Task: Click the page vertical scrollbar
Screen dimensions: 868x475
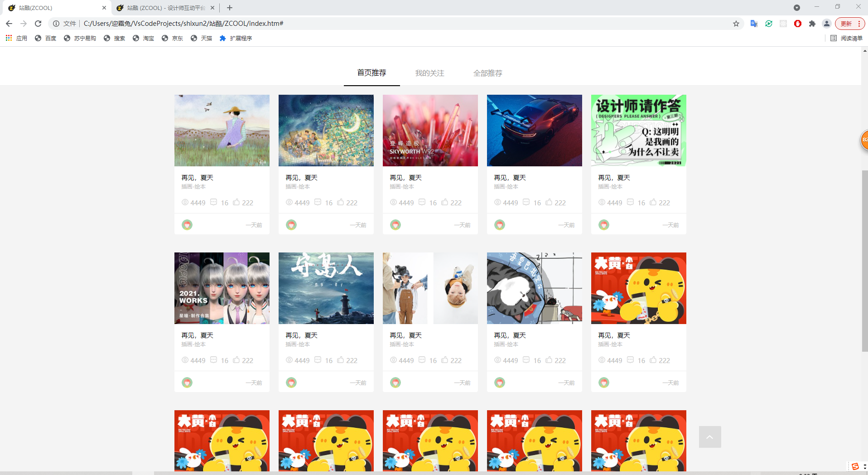Action: click(865, 261)
